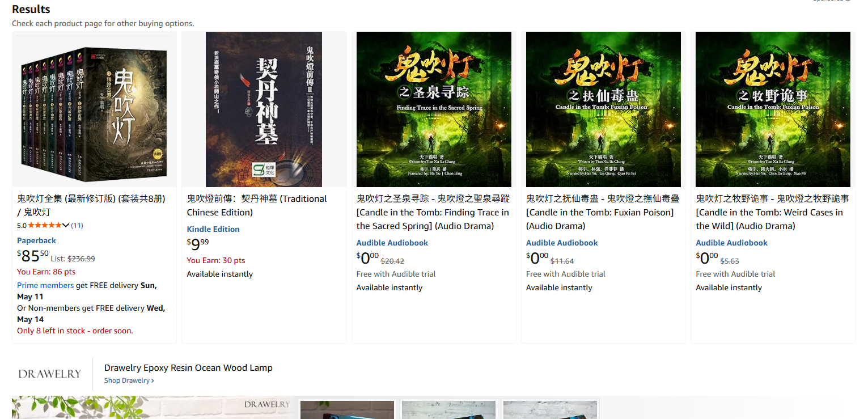The height and width of the screenshot is (419, 868).
Task: Click the "You Earn: 30 pts" text
Action: click(x=216, y=260)
